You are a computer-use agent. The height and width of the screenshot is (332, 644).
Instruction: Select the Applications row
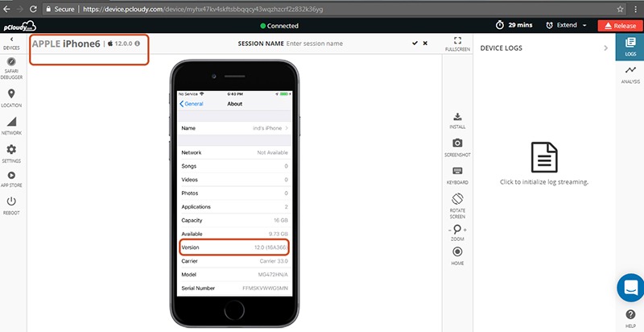point(234,206)
